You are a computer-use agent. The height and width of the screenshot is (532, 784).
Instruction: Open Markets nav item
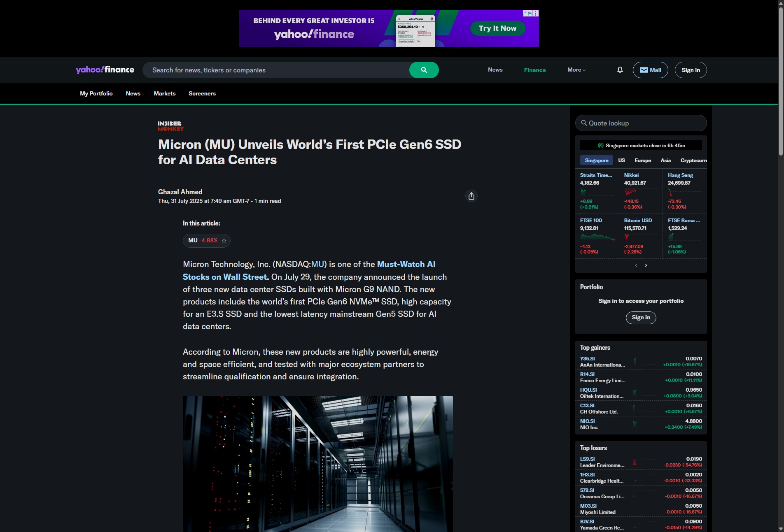tap(164, 93)
